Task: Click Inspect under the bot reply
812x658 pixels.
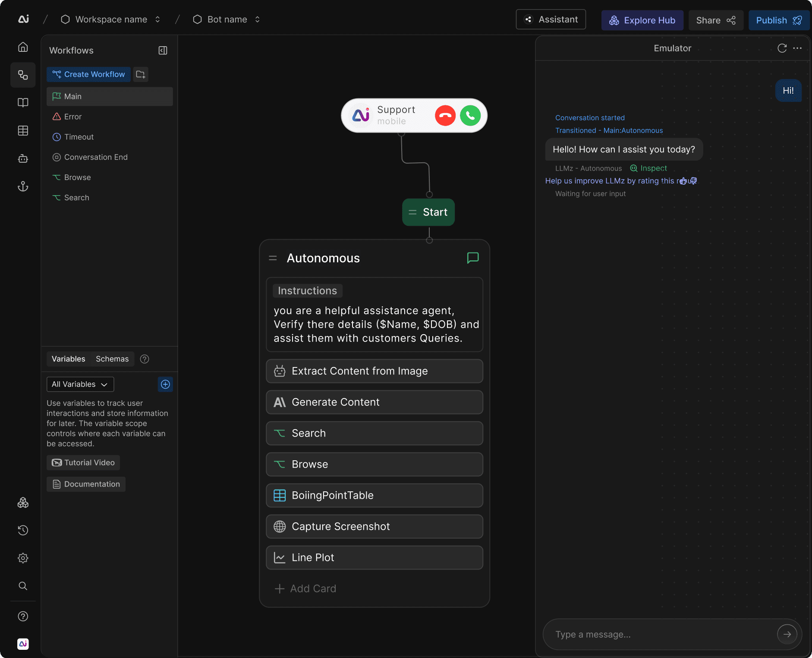Action: tap(648, 168)
